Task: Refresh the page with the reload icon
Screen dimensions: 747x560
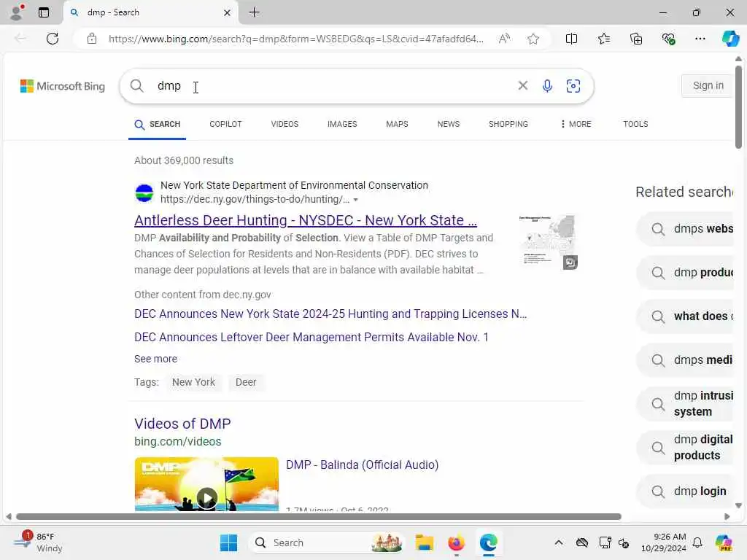Action: (53, 39)
